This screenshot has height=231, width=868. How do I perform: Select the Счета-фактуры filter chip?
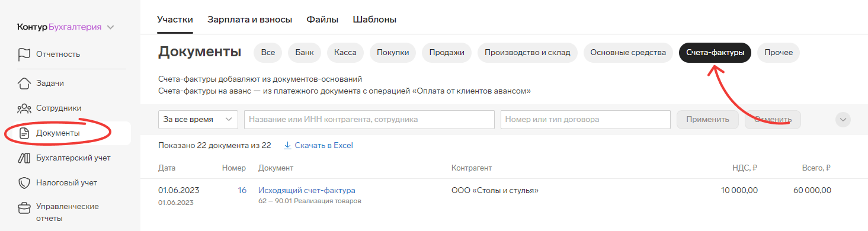tap(715, 53)
